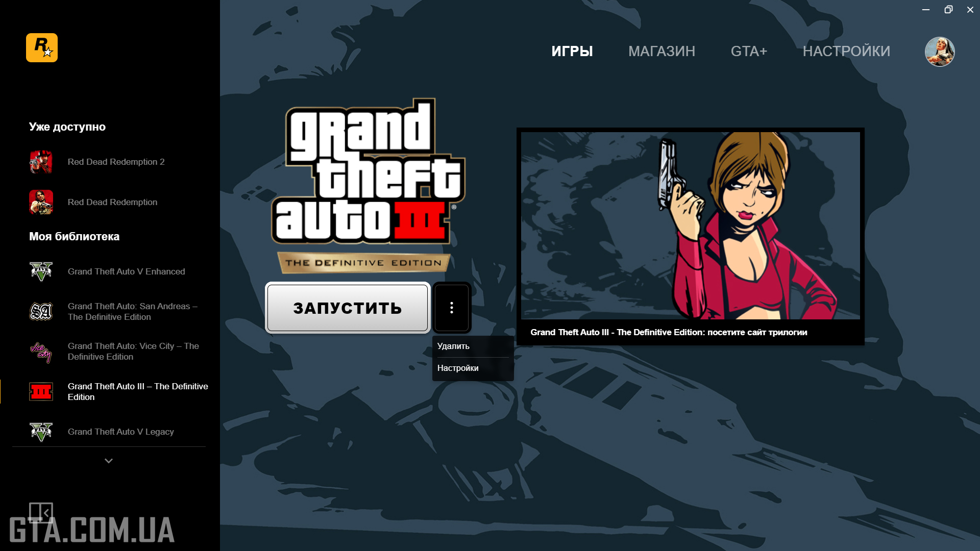
Task: Select the Red Dead Redemption title text
Action: click(x=112, y=202)
